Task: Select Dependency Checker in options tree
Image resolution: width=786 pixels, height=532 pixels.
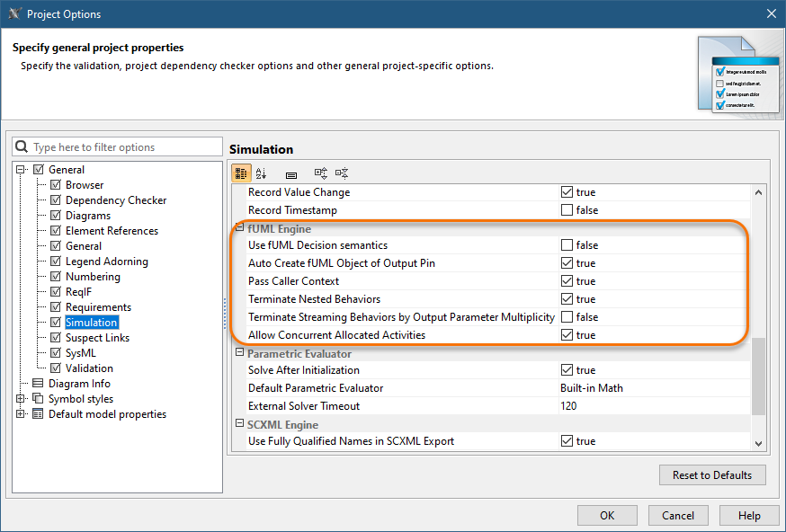Action: coord(115,200)
